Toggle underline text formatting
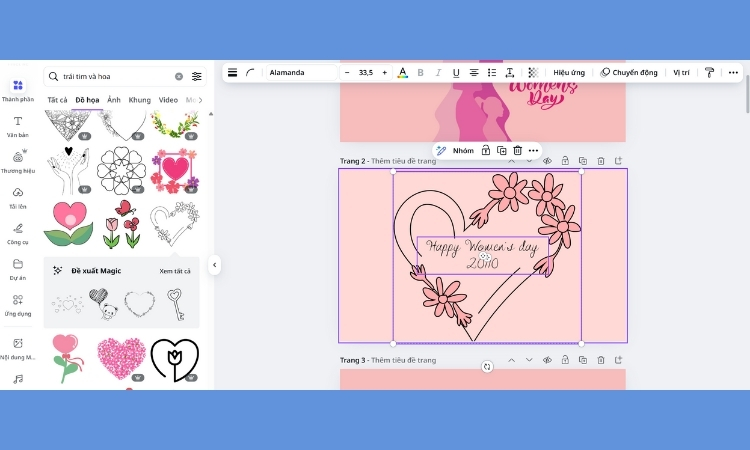The width and height of the screenshot is (750, 450). (x=456, y=73)
